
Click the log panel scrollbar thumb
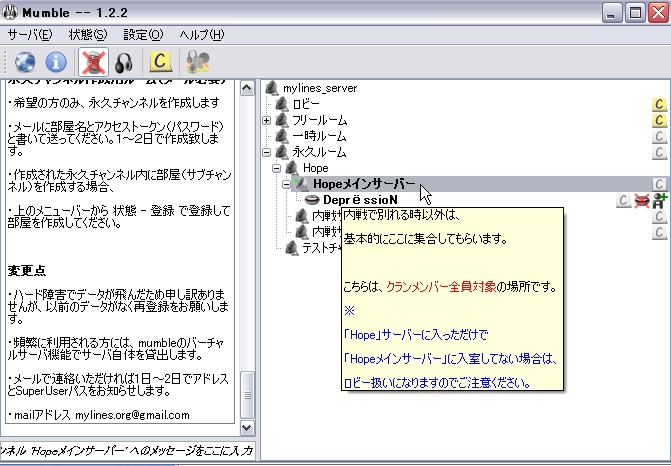pyautogui.click(x=247, y=395)
